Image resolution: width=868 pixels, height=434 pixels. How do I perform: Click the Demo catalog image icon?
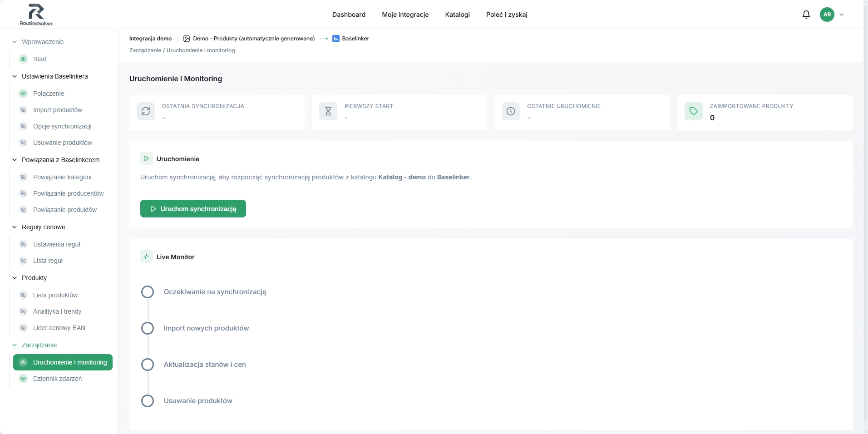click(x=187, y=39)
